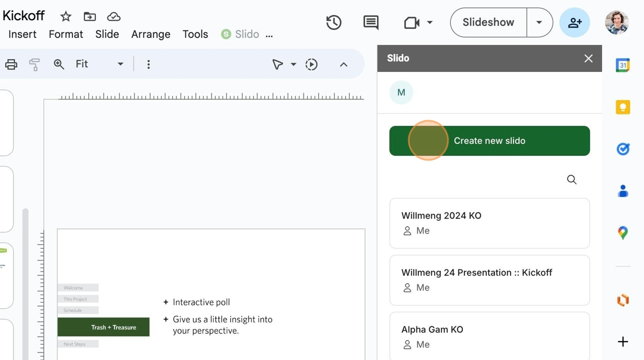
Task: Open toolbar more options dots
Action: (x=149, y=64)
